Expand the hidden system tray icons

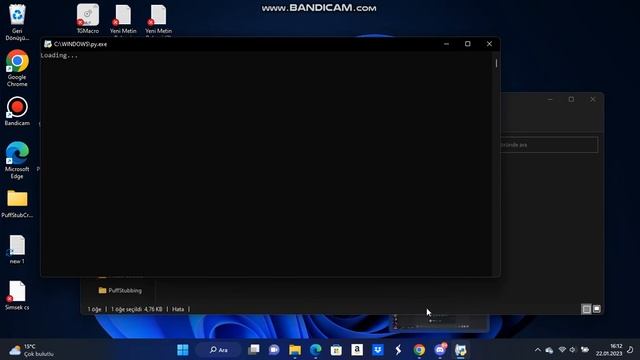538,350
